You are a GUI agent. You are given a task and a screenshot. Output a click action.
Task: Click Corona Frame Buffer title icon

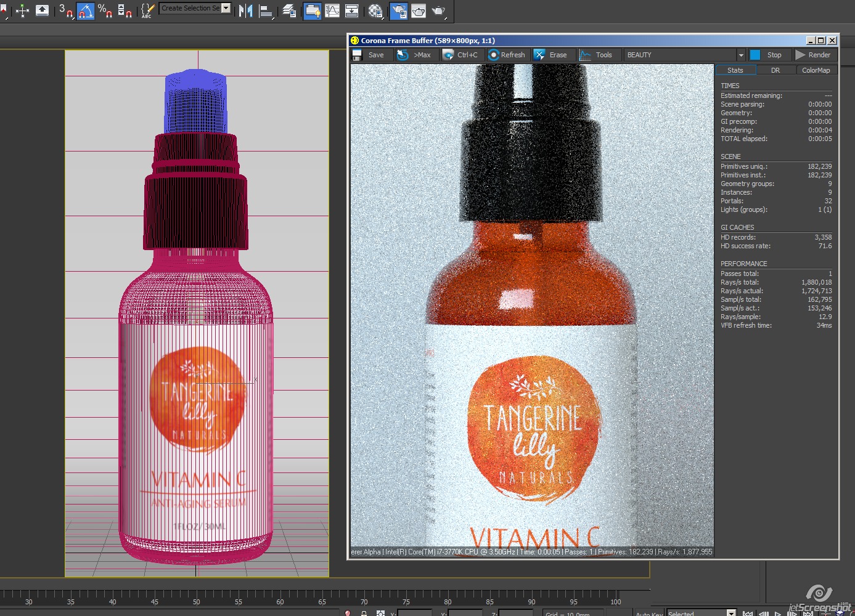tap(354, 41)
